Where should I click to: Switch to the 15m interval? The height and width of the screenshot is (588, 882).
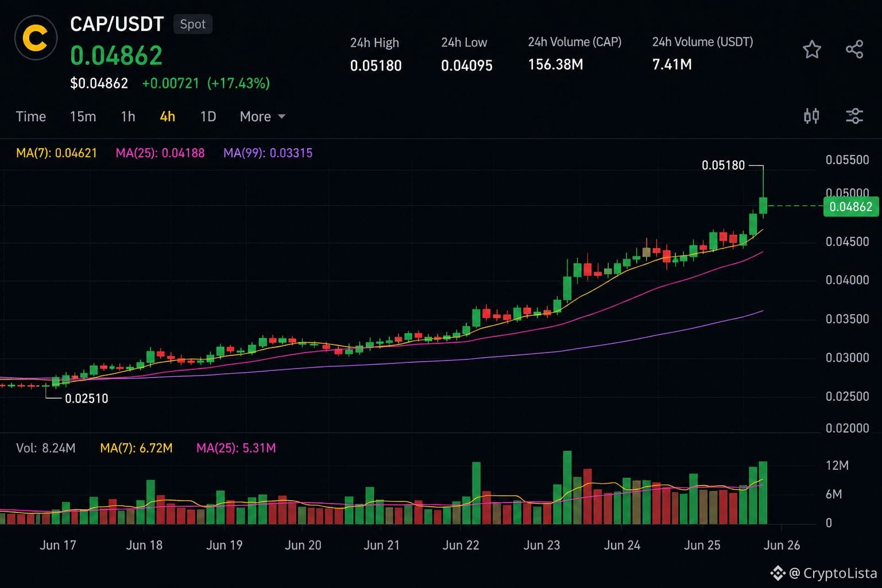click(x=83, y=117)
